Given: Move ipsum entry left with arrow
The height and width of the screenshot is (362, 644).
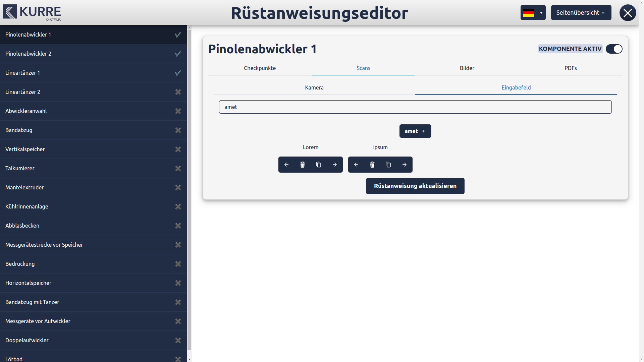Looking at the screenshot, I should 356,165.
